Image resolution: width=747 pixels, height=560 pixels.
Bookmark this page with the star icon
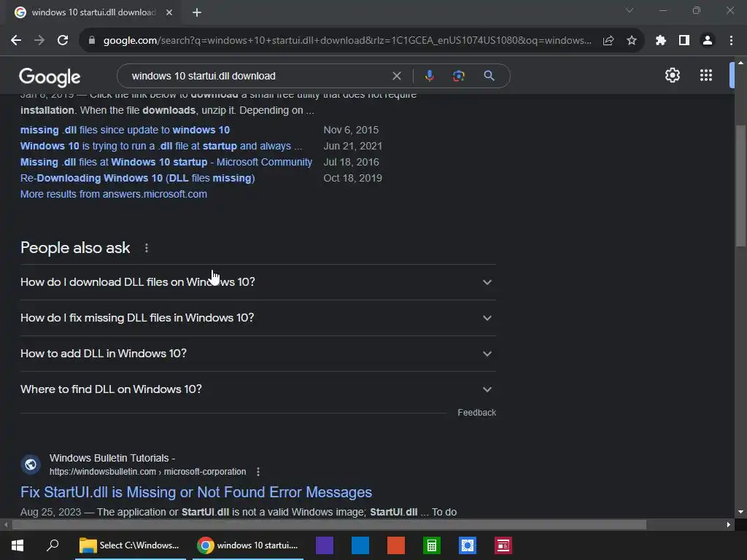tap(632, 41)
